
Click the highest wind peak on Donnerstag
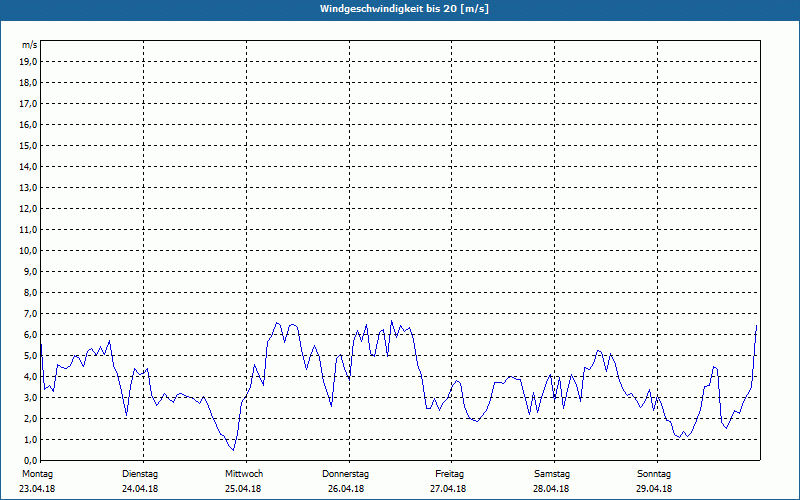pos(391,321)
